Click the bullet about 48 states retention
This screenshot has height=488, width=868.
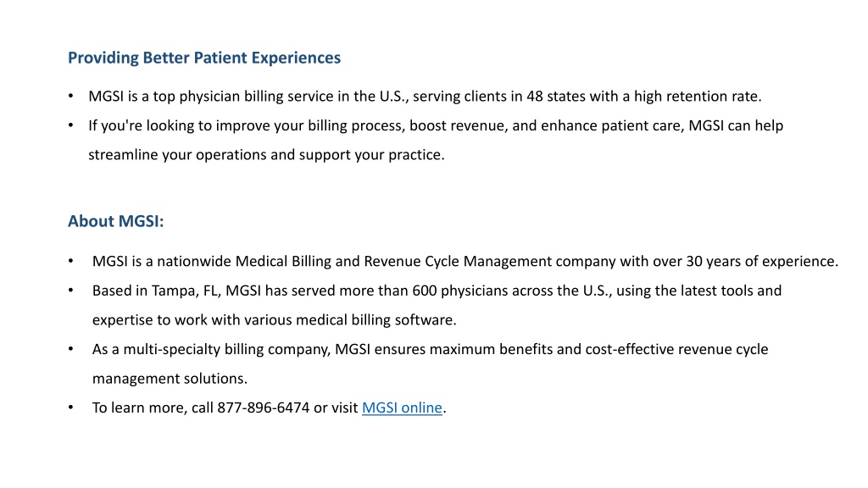pyautogui.click(x=425, y=97)
